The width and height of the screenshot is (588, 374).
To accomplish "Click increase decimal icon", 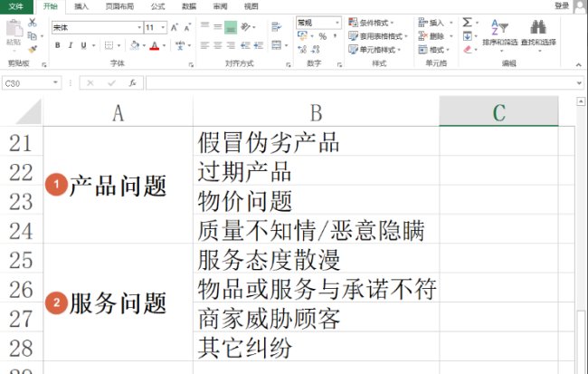I will (x=302, y=49).
